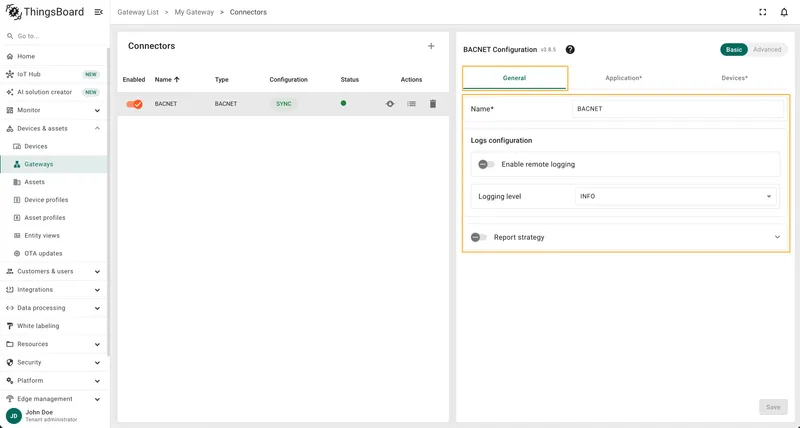Add a new connector with plus icon

431,46
